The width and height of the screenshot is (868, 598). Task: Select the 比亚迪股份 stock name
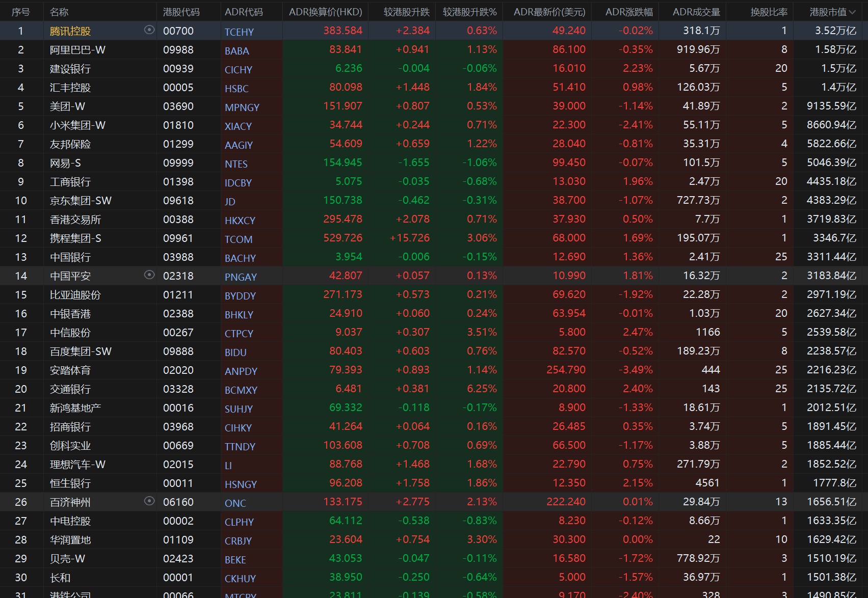75,295
